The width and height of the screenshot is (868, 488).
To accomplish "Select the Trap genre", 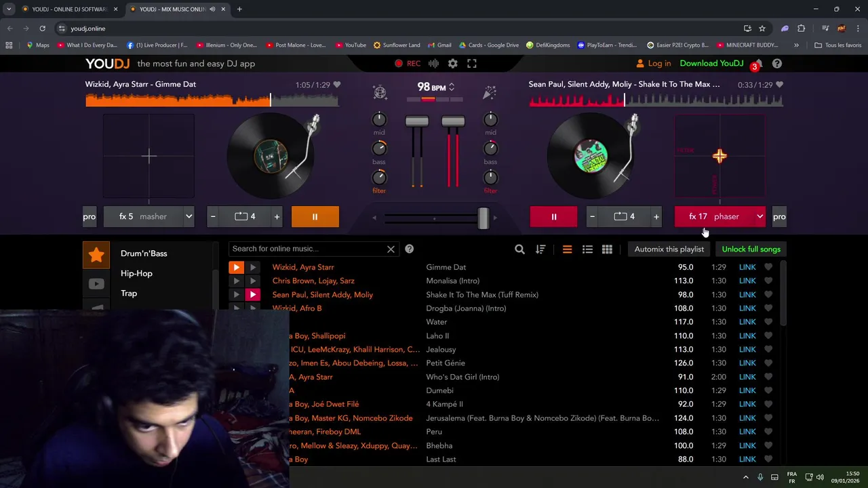I will click(129, 293).
